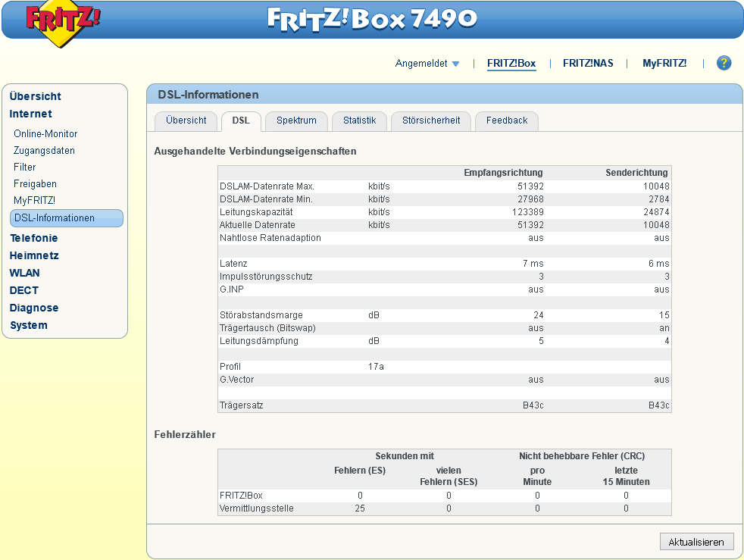
Task: Open the DECT menu
Action: coord(23,290)
